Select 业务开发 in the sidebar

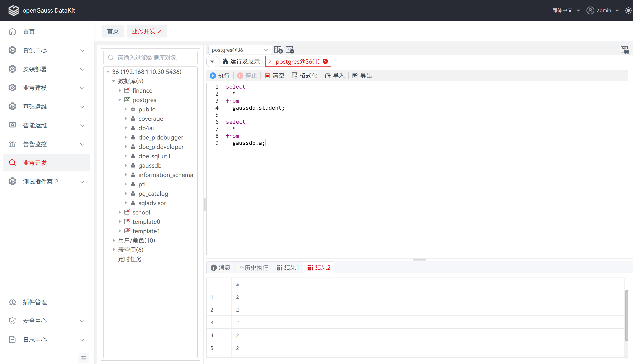pyautogui.click(x=47, y=163)
